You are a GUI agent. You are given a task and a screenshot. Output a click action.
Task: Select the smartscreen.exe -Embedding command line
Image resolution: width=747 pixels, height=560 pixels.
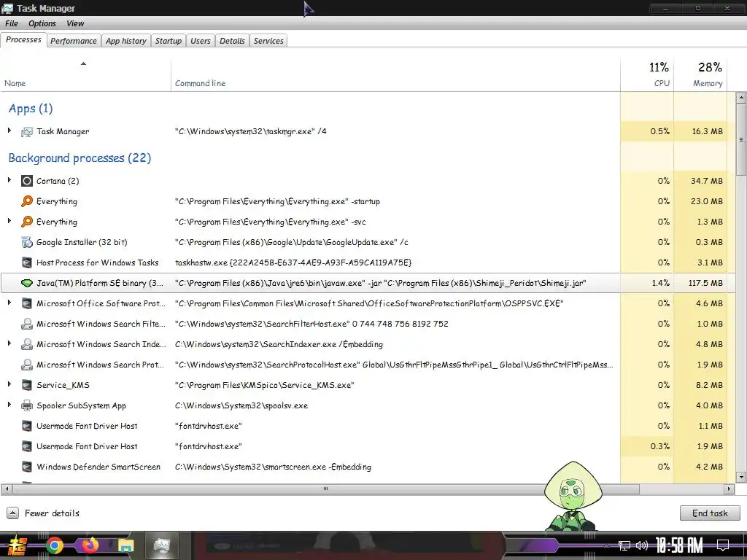coord(273,467)
